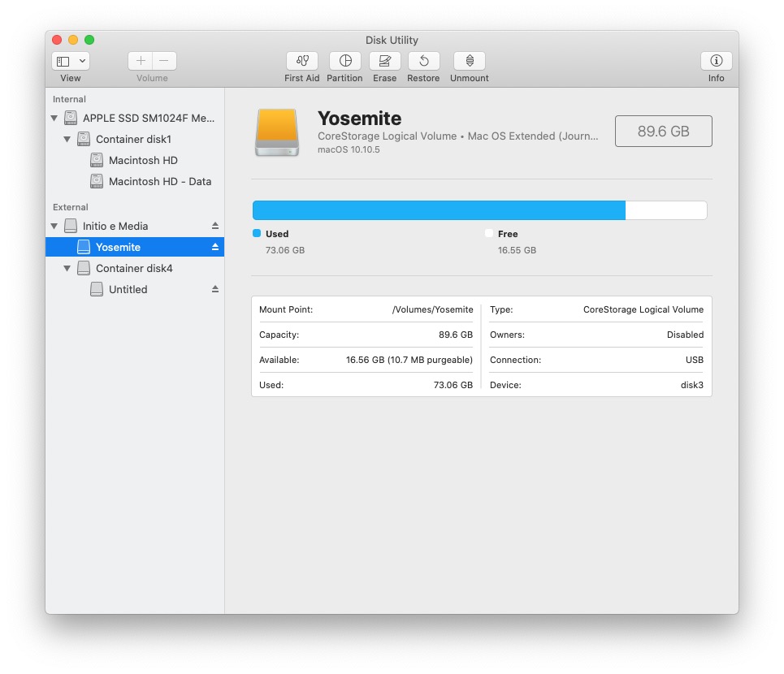This screenshot has height=674, width=784.
Task: Click the Macintosh HD disk icon
Action: 97,161
